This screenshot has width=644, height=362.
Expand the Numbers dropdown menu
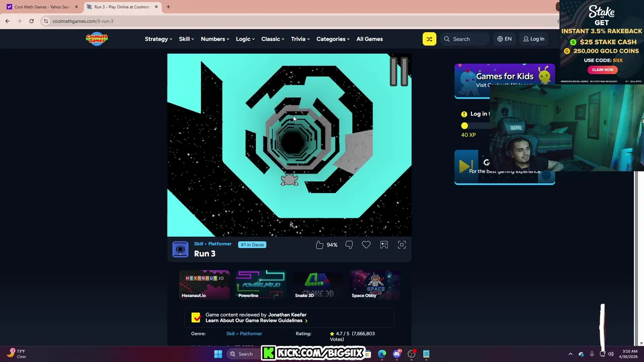[215, 39]
